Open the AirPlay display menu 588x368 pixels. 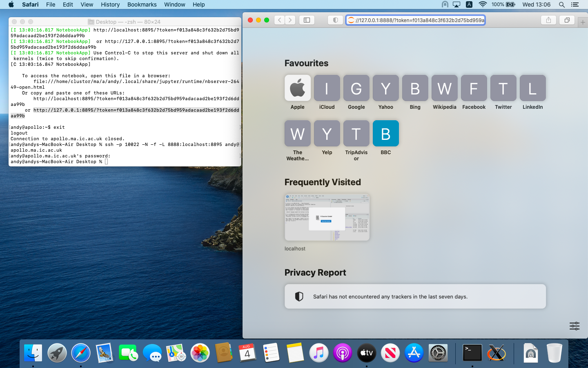pyautogui.click(x=457, y=4)
